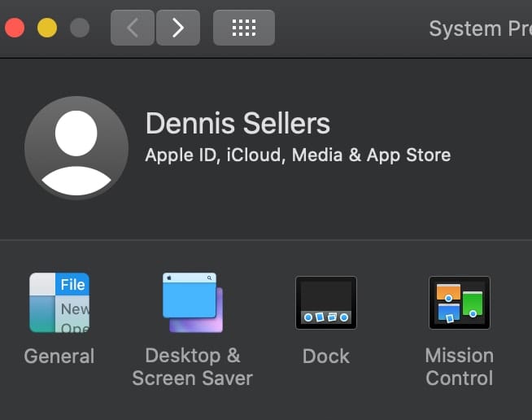Screen dimensions: 532x420
Task: Open Desktop & Screen Saver icon
Action: pyautogui.click(x=193, y=303)
